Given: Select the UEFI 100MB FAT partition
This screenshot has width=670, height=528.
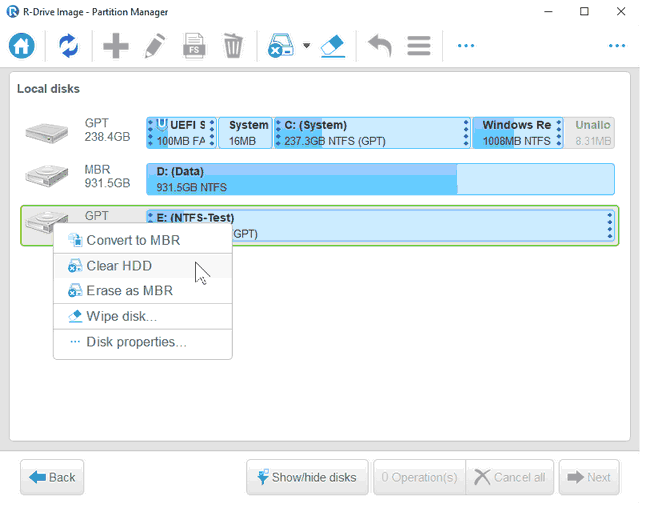Looking at the screenshot, I should [181, 133].
